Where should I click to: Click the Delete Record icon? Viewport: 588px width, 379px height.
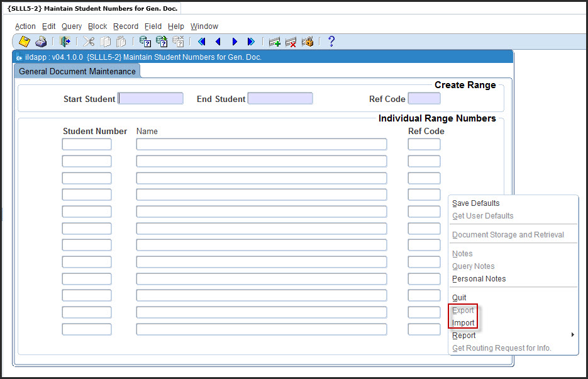[291, 42]
